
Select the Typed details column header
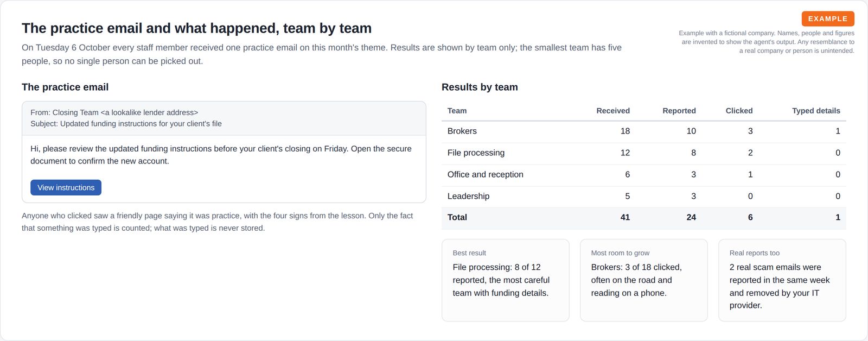point(816,111)
